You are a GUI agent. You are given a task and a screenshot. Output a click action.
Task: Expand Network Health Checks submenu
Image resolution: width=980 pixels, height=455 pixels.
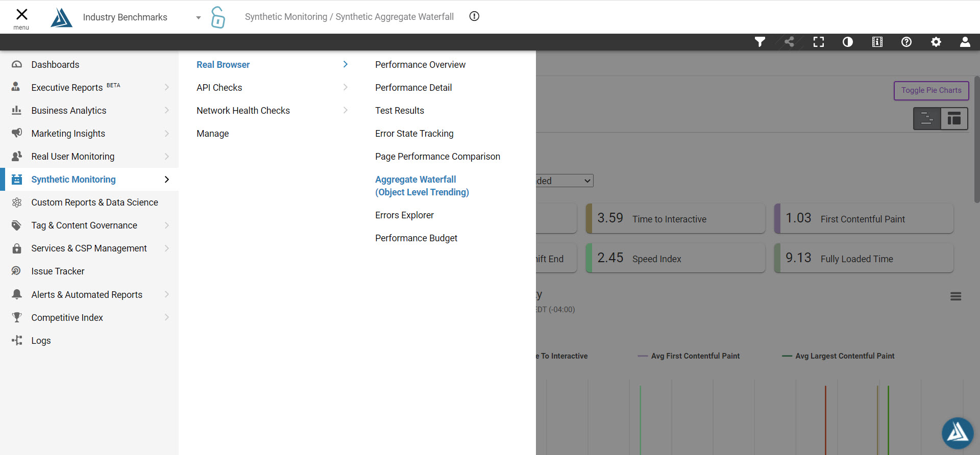(346, 111)
